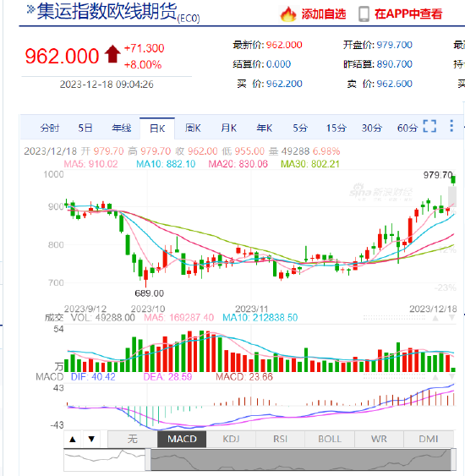Click the 最新价 962.000 value

[284, 45]
